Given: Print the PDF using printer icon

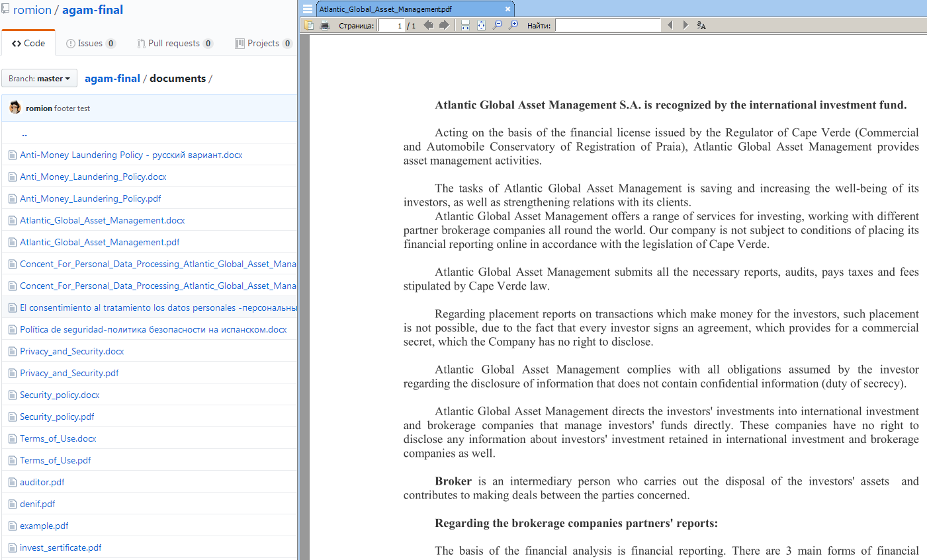Looking at the screenshot, I should click(325, 25).
